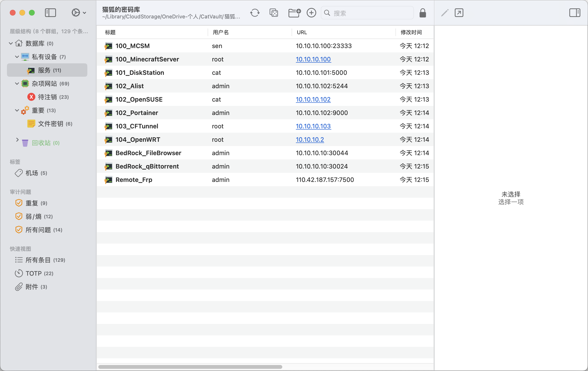Click the sync database icon
Screen dimensions: 588x371
tap(255, 13)
